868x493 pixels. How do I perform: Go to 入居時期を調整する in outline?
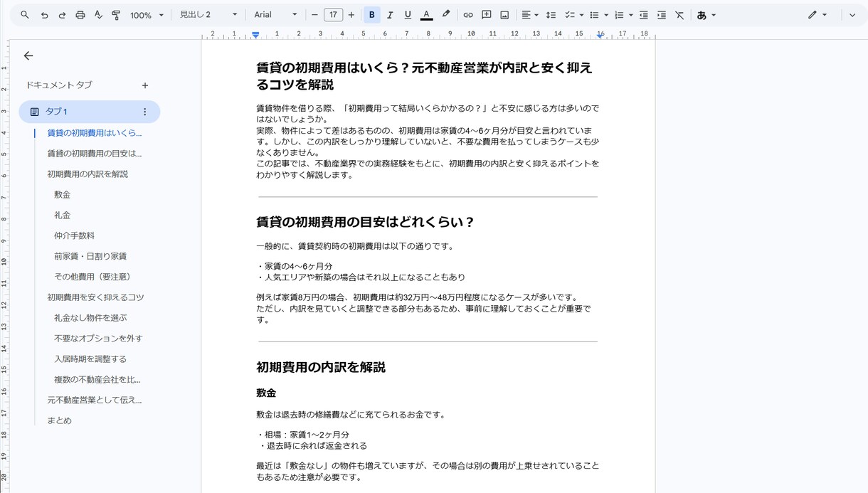point(90,359)
